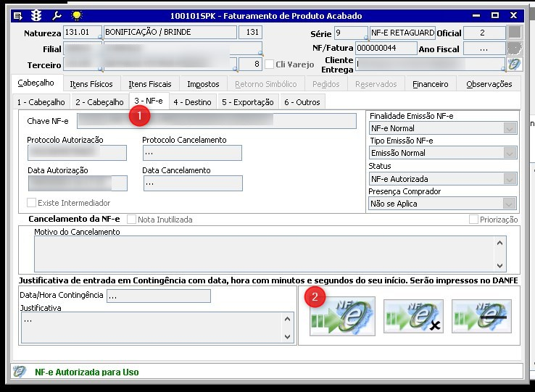The image size is (535, 392).
Task: Click the Data/Hora Contingência input field
Action: pyautogui.click(x=159, y=296)
